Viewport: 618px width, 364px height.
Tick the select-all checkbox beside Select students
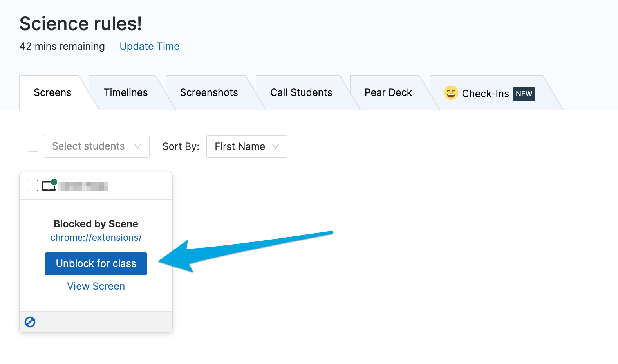33,146
